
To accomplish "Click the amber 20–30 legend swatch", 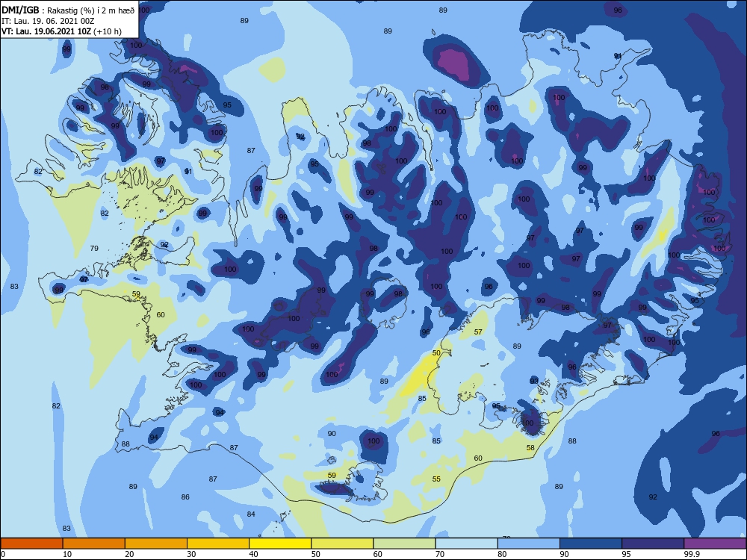I will pyautogui.click(x=156, y=544).
